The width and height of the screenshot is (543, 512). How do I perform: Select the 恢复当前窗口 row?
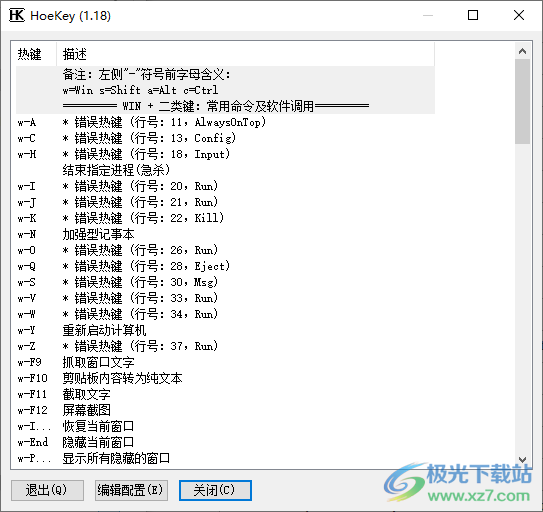(x=225, y=426)
